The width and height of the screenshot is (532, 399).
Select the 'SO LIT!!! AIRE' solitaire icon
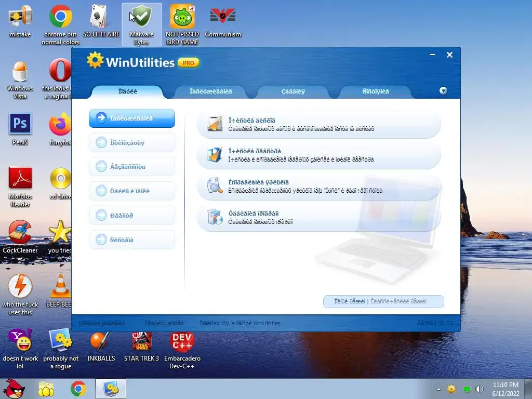[x=101, y=21]
